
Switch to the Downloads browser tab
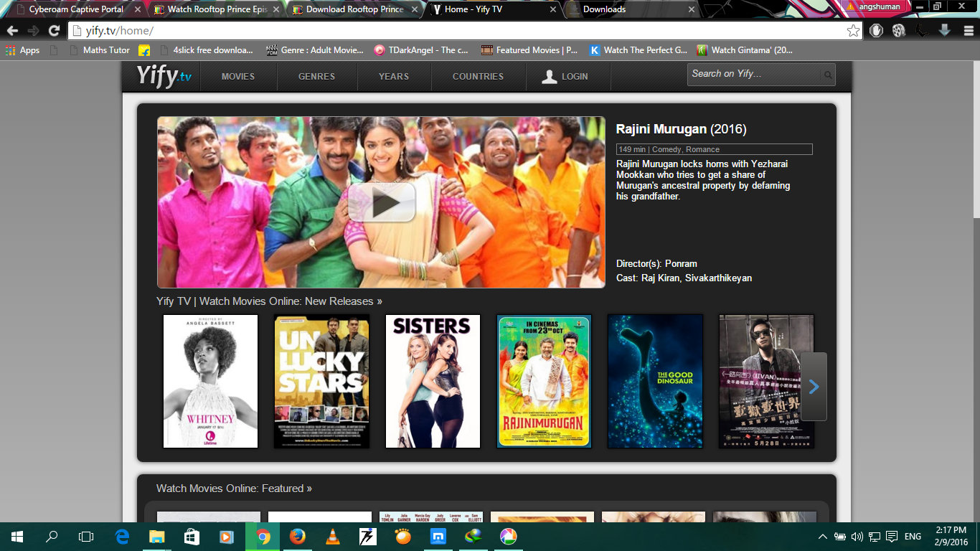(623, 9)
